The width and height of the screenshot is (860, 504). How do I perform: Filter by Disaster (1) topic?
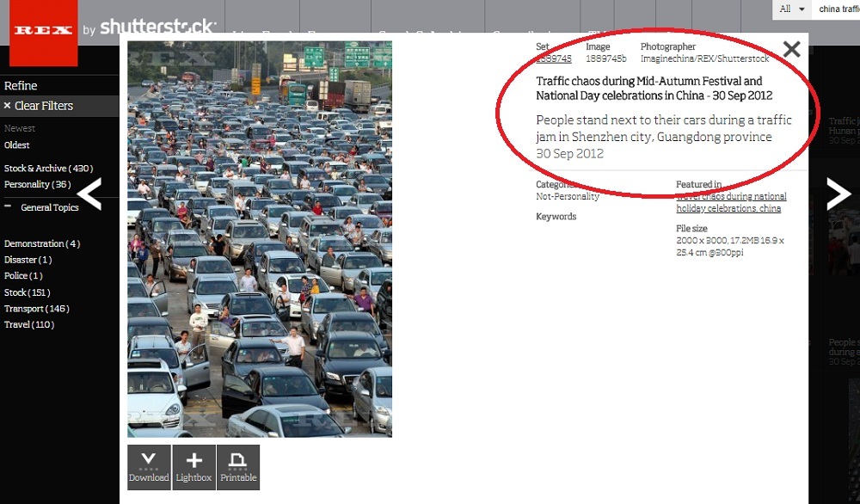pos(28,260)
